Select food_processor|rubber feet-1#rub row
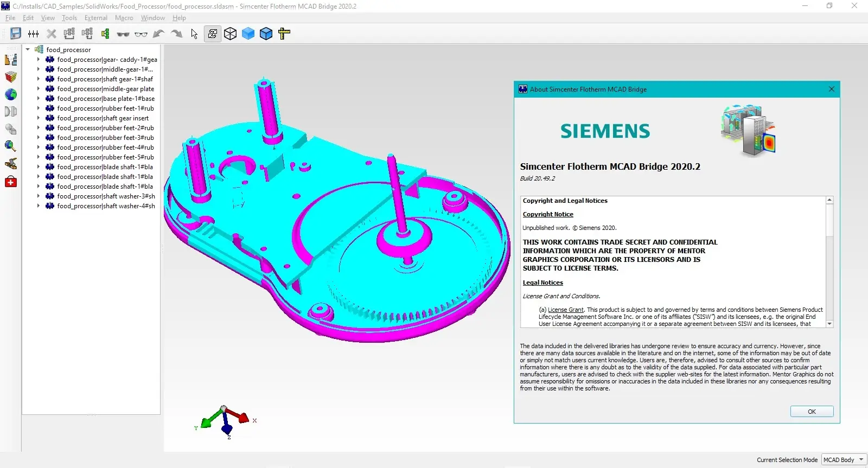 (106, 108)
